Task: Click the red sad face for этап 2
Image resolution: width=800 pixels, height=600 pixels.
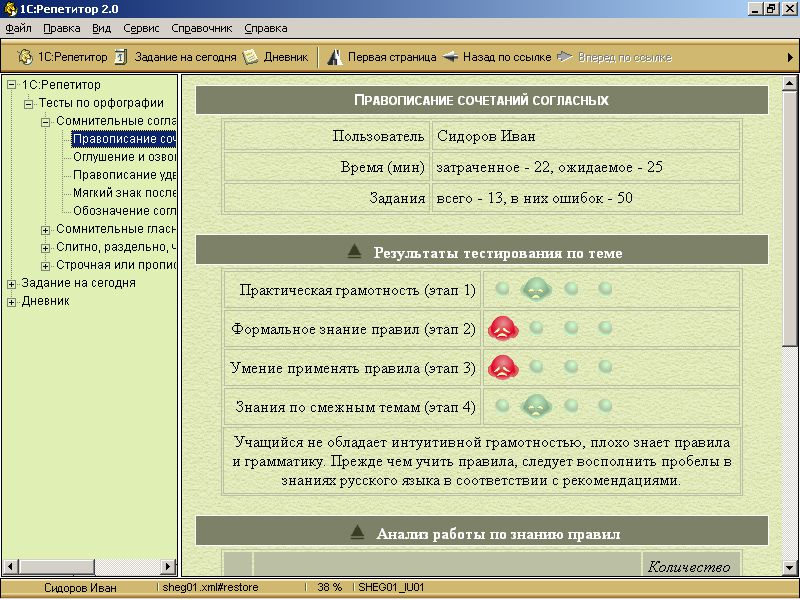Action: pyautogui.click(x=500, y=328)
